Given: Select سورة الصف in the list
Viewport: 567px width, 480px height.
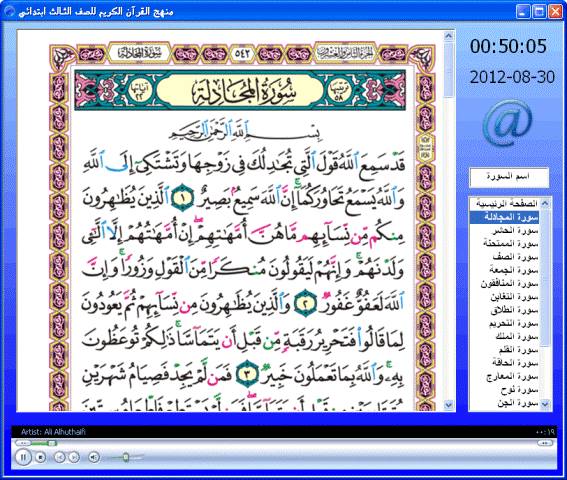Looking at the screenshot, I should click(x=504, y=257).
